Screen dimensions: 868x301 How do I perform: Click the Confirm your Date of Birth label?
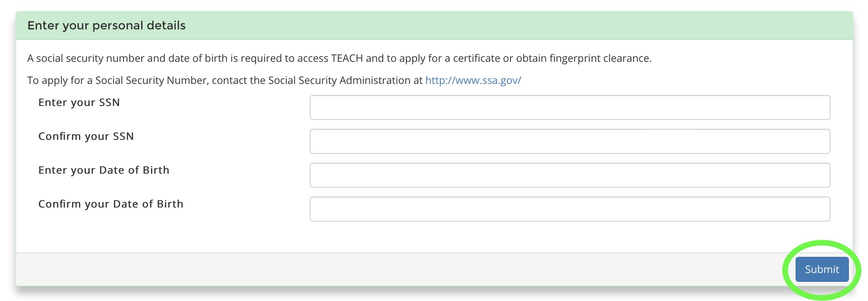(111, 204)
